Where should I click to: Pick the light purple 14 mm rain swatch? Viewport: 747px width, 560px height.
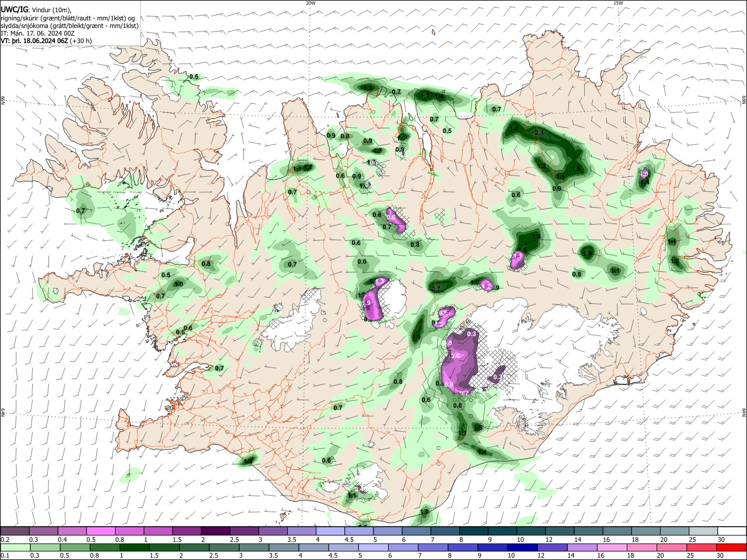[582, 547]
